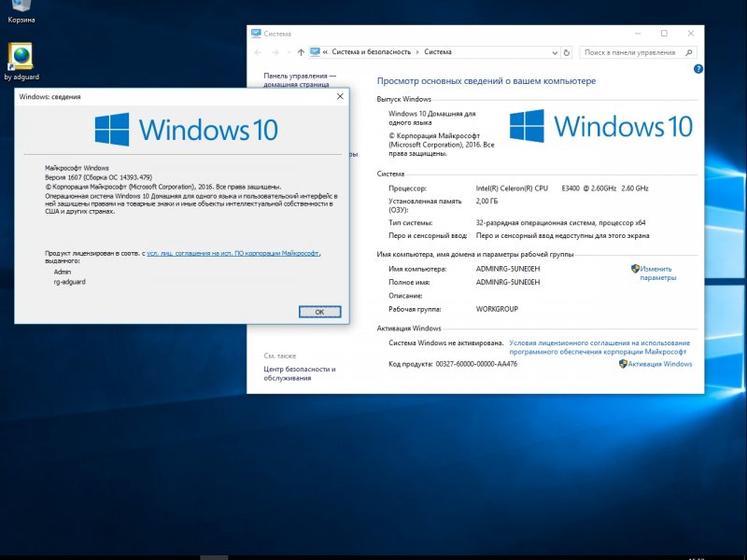Open the recent locations dropdown next to the Forward arrow
The height and width of the screenshot is (560, 747).
[289, 52]
